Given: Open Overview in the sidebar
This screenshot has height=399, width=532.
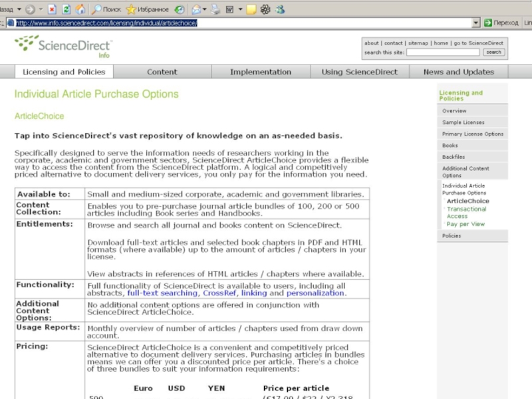Looking at the screenshot, I should 472,111.
